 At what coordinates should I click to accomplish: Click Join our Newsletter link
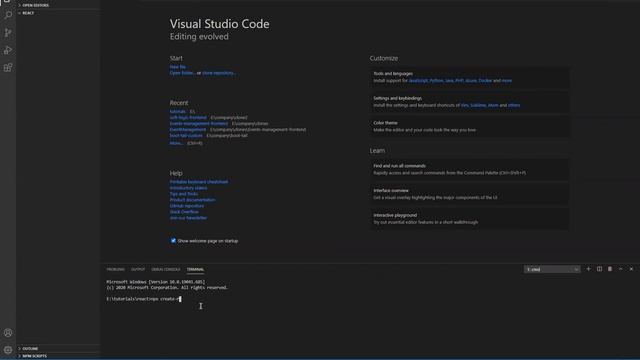click(189, 218)
